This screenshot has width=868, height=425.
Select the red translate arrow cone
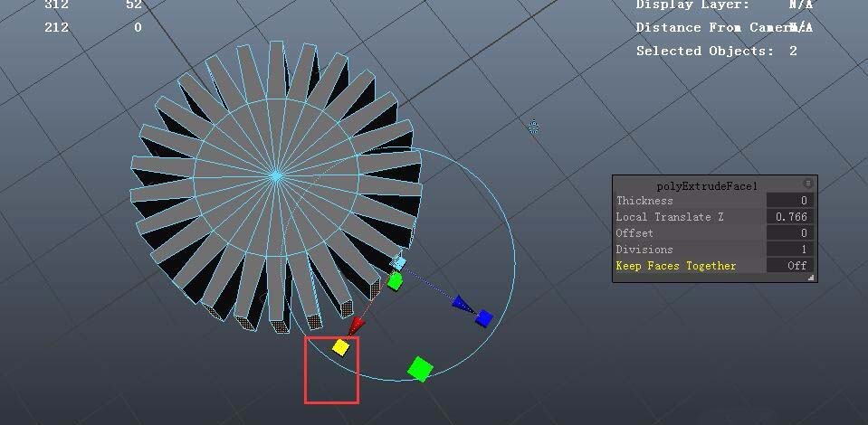(x=357, y=326)
